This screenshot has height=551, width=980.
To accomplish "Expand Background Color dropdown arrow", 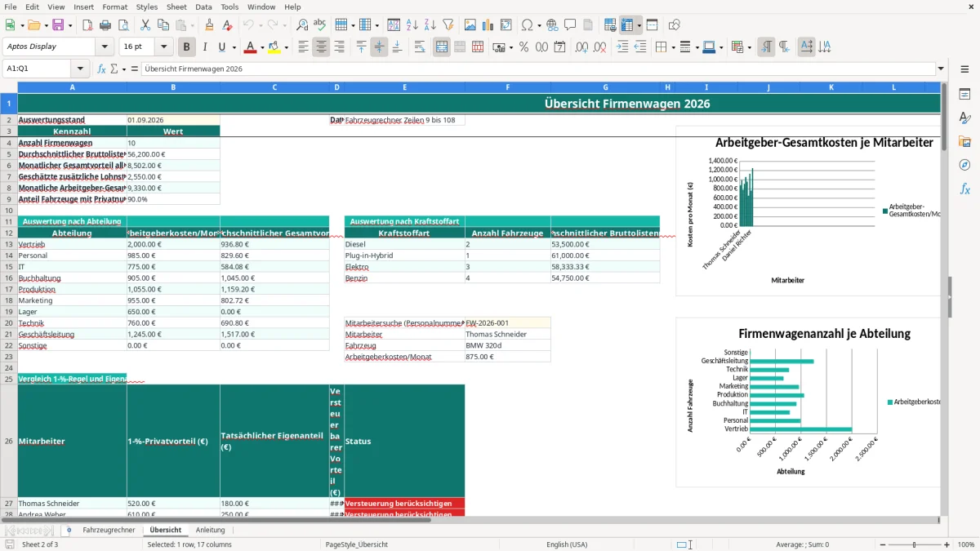I will pos(286,47).
